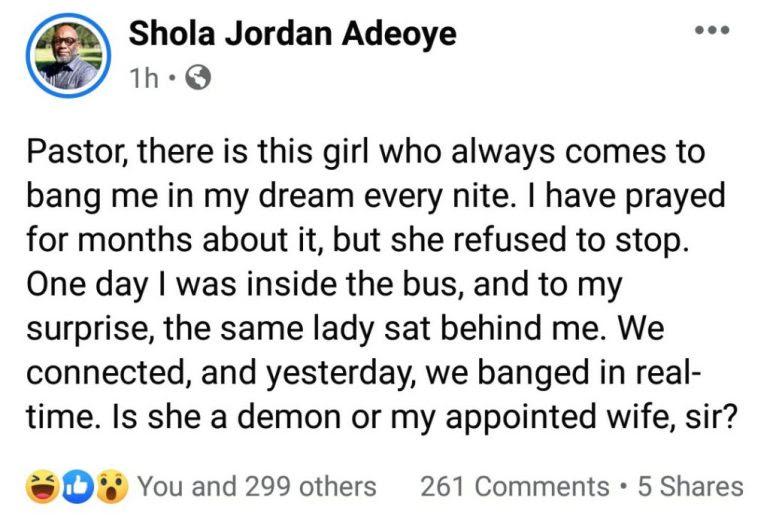Click the blue thumbs-up Like reaction icon
Screen dimensions: 770x528
click(x=76, y=487)
